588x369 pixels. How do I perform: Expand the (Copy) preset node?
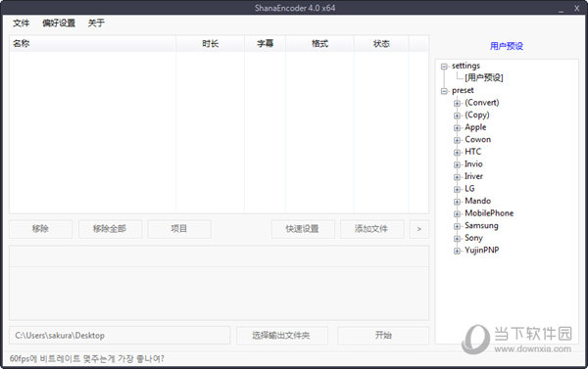[x=457, y=115]
